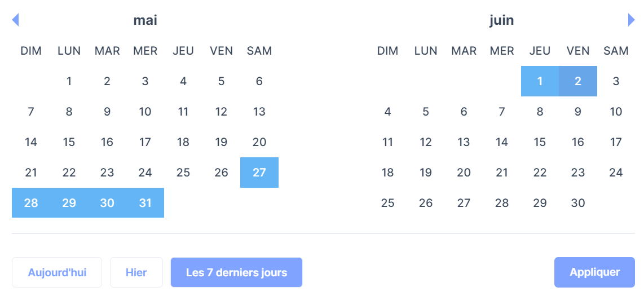Click June 14 in the juin calendar
Image resolution: width=644 pixels, height=296 pixels.
pyautogui.click(x=501, y=142)
